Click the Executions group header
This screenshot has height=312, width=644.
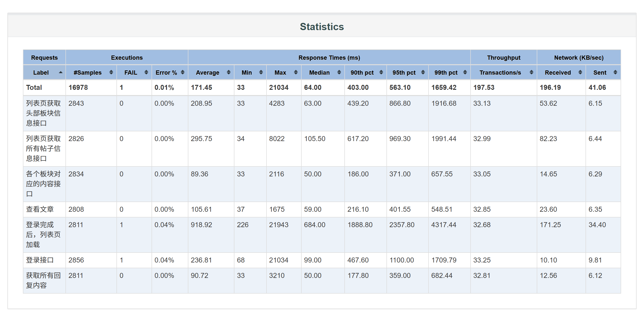[127, 58]
